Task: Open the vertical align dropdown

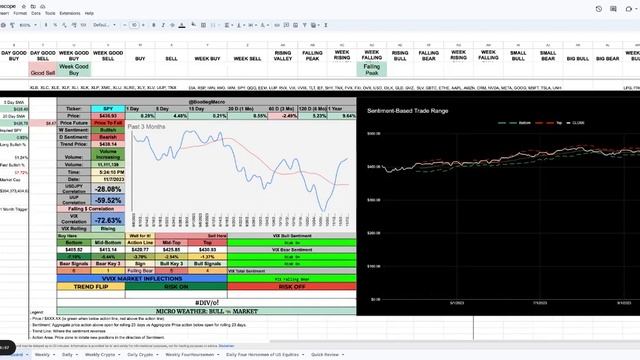Action: click(x=240, y=25)
